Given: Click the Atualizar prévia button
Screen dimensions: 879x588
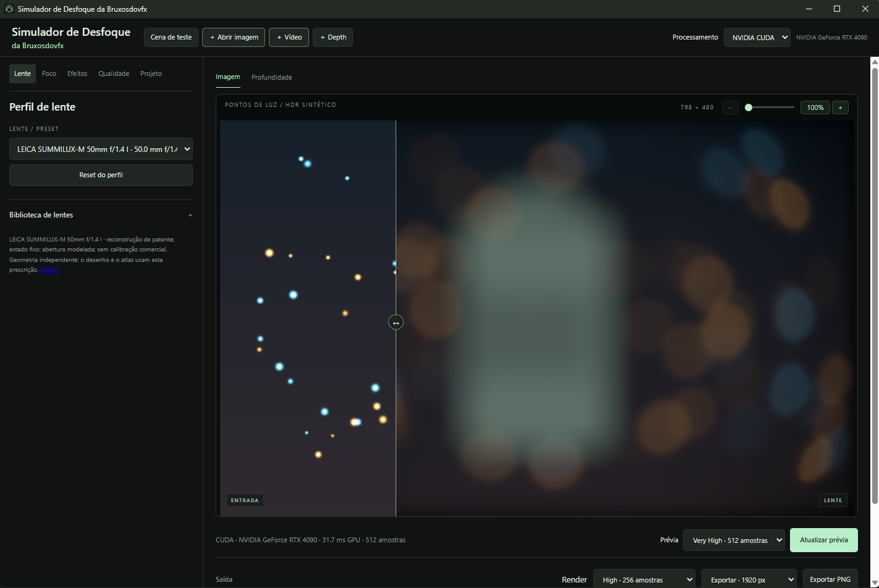Looking at the screenshot, I should [x=824, y=540].
